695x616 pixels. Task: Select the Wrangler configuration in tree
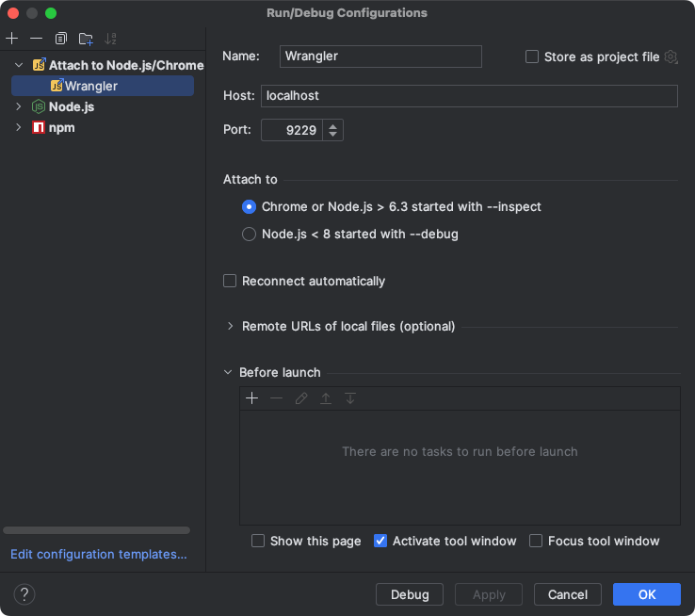pos(90,86)
